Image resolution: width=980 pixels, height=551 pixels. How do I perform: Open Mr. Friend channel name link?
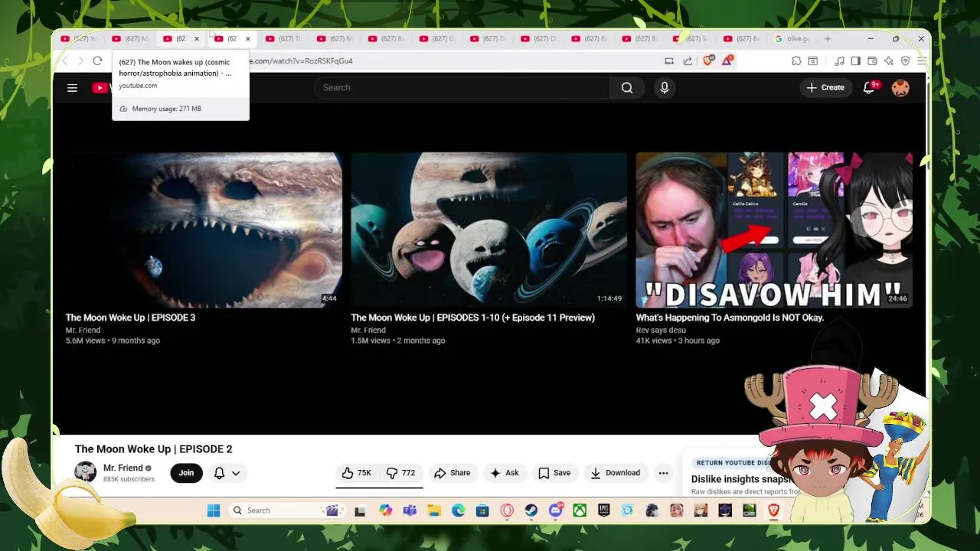pyautogui.click(x=123, y=468)
